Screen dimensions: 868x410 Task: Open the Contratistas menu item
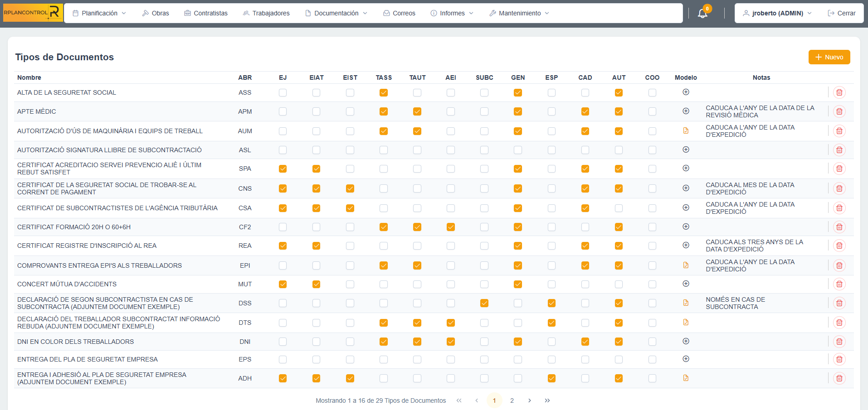206,13
